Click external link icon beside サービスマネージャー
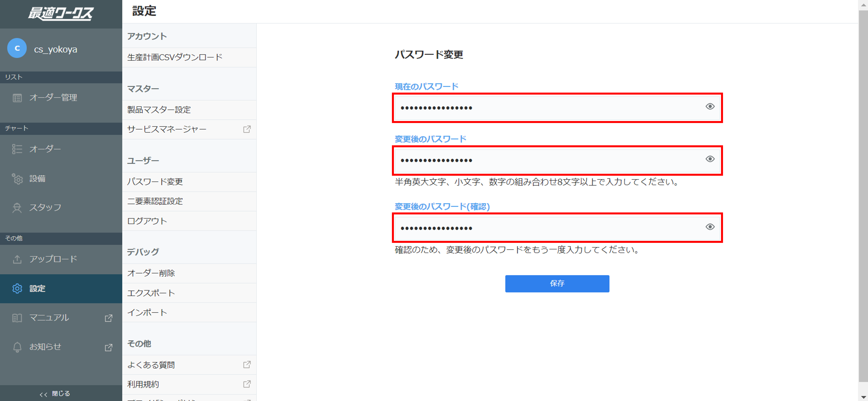This screenshot has height=401, width=868. coord(247,129)
